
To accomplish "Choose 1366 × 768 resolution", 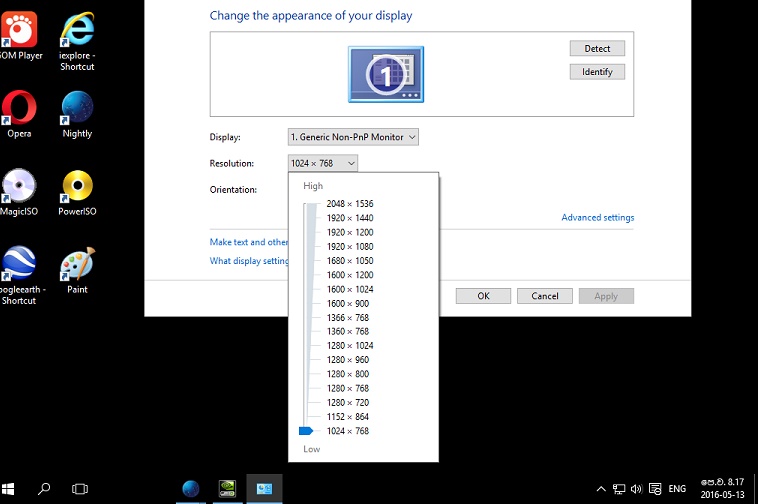I will (x=348, y=317).
